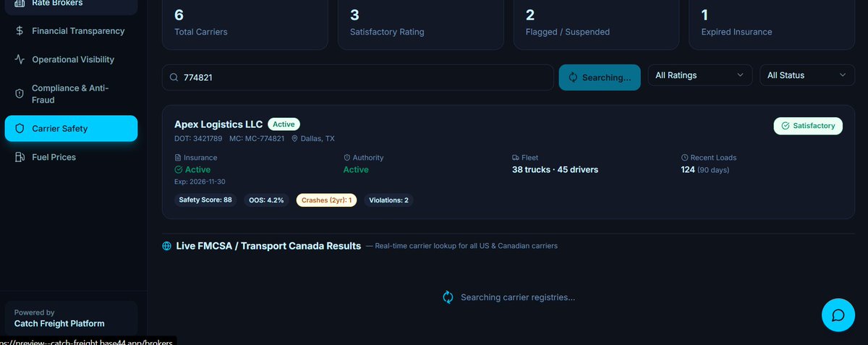Click the spinning icon on Searching button
The height and width of the screenshot is (345, 868).
(573, 77)
